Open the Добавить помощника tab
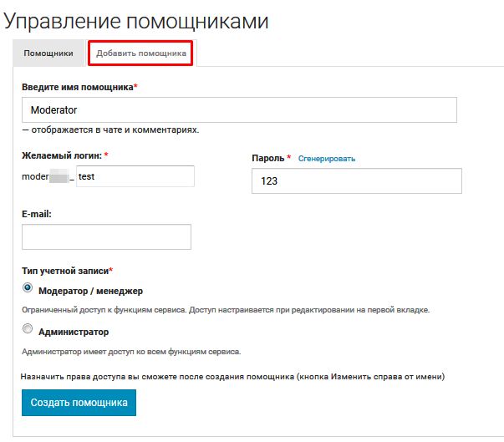Viewport: 504px width, 442px height. pos(141,53)
